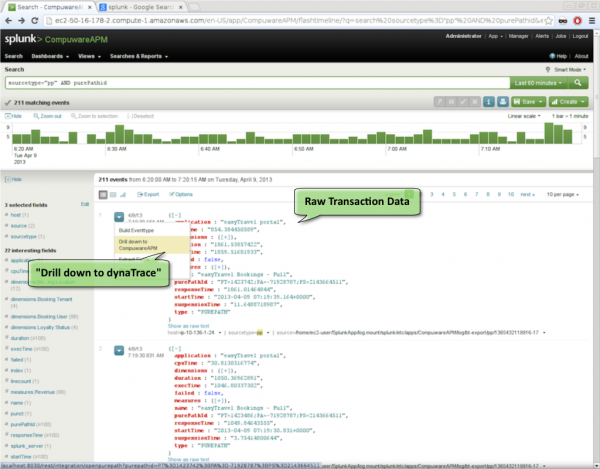
Task: Click the red Opera-style extension icon
Action: [x=577, y=21]
